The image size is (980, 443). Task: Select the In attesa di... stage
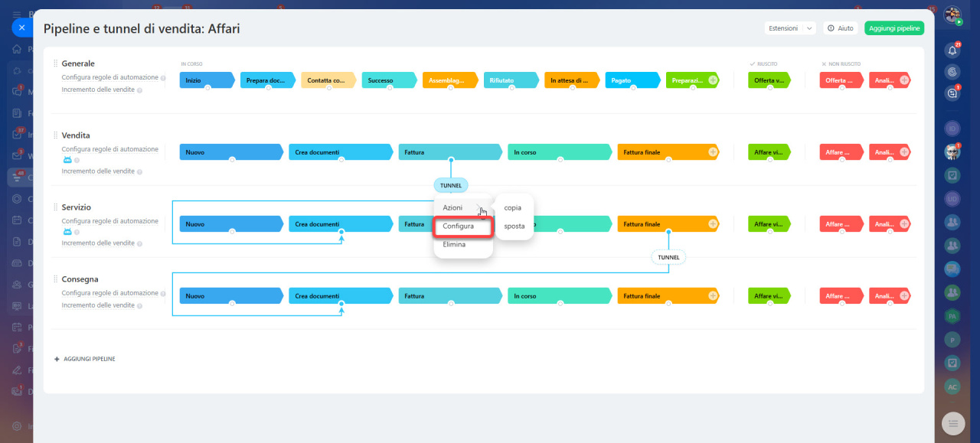[572, 80]
